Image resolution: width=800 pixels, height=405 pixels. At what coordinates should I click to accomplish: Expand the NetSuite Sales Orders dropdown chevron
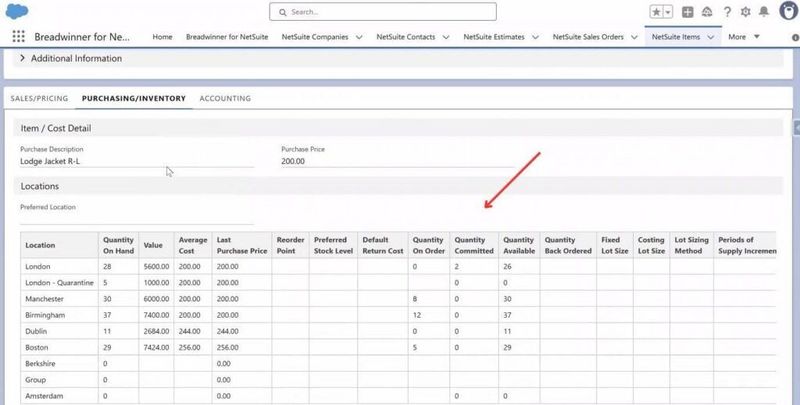click(634, 37)
